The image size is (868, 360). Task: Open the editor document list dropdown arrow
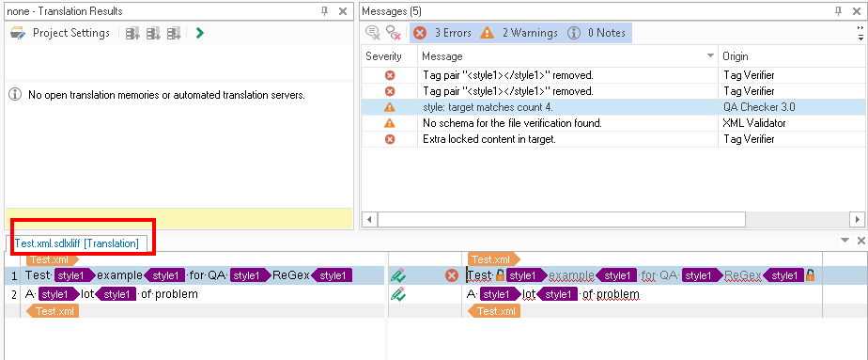(x=845, y=240)
